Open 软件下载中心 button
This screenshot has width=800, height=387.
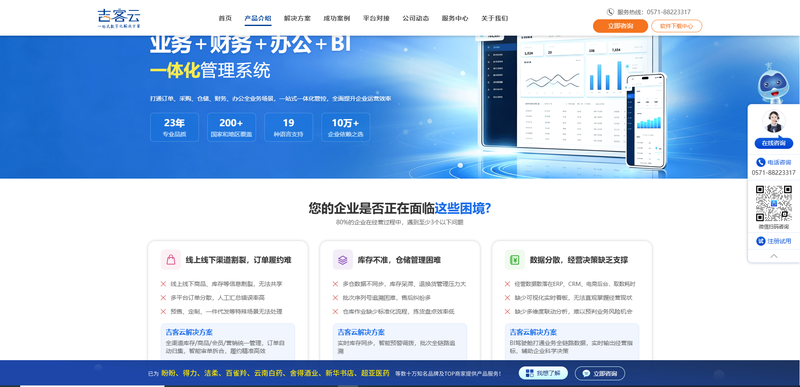[x=676, y=26]
